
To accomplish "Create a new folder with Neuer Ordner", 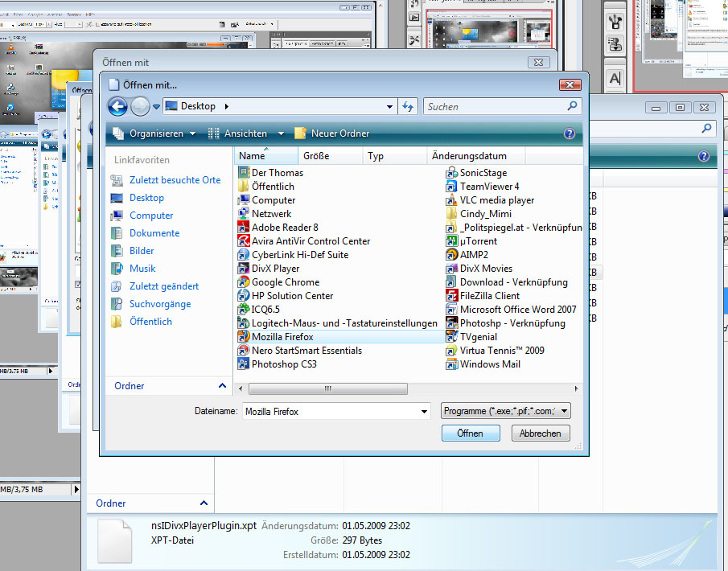I will tap(332, 134).
